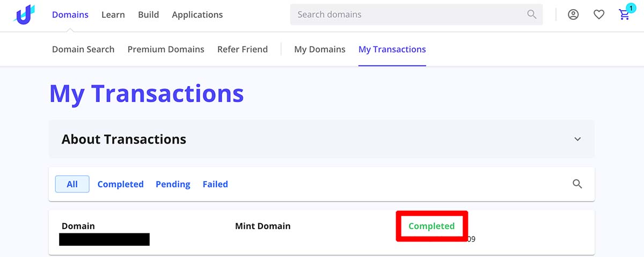Show only Failed transactions
The height and width of the screenshot is (257, 644).
[215, 184]
